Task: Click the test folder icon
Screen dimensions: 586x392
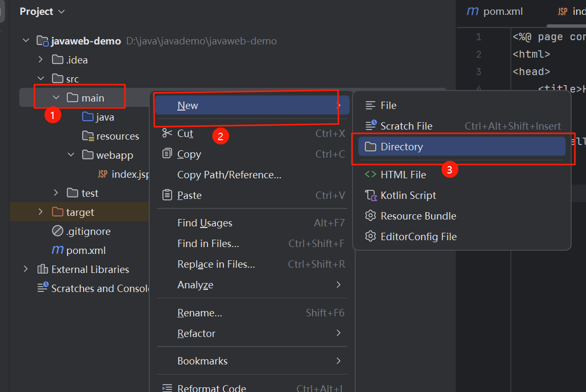Action: click(73, 193)
